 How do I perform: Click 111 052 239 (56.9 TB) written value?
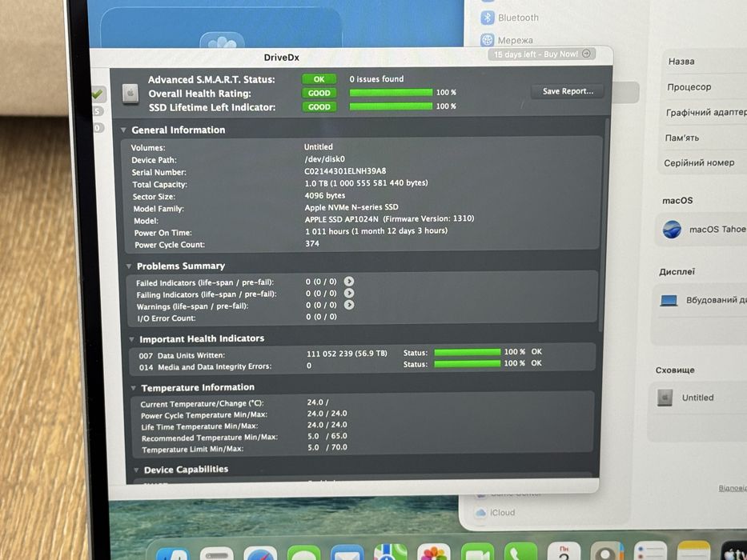(x=347, y=354)
